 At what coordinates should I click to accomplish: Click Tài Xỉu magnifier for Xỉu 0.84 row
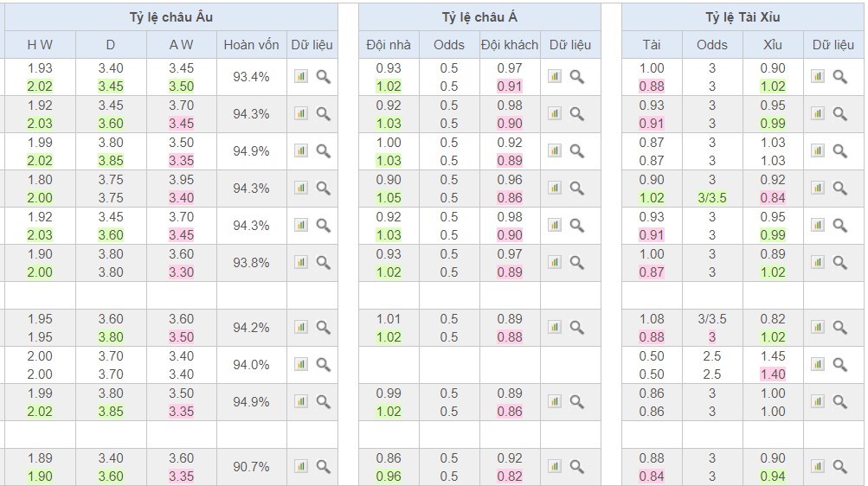pos(839,188)
